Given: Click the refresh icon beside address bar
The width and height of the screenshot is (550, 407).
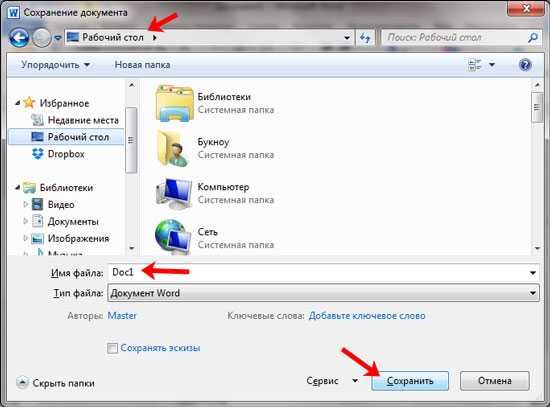Looking at the screenshot, I should pos(365,38).
